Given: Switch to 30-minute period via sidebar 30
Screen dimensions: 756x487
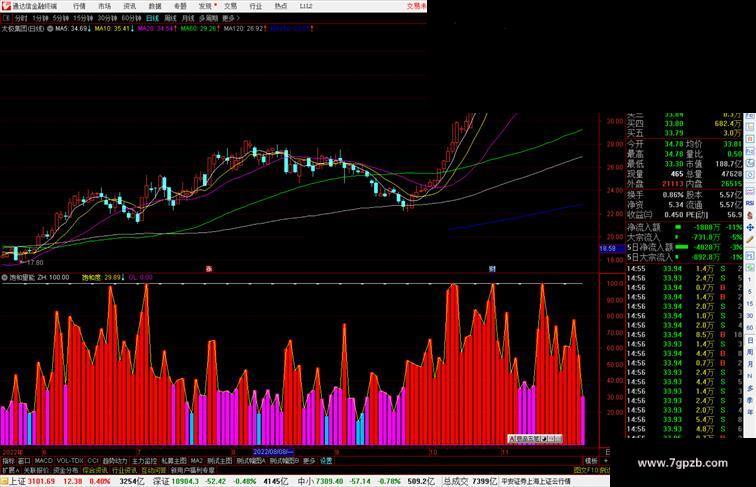Looking at the screenshot, I should click(750, 315).
